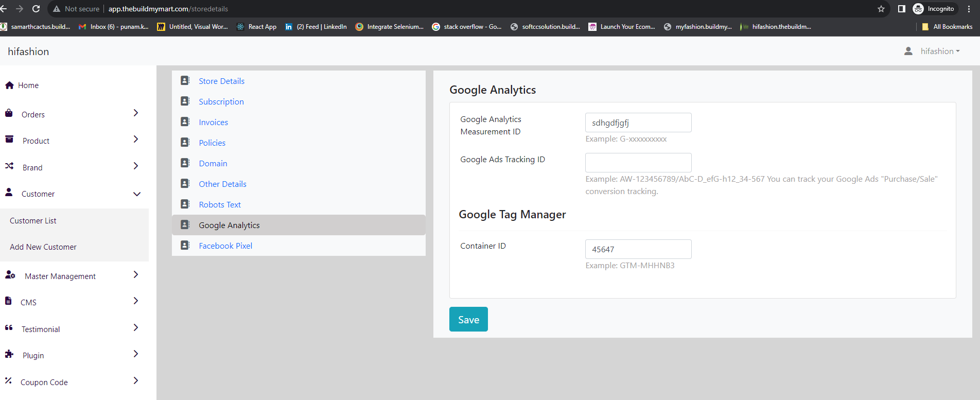The image size is (980, 400).
Task: Reload the page with browser refresh icon
Action: [x=36, y=9]
